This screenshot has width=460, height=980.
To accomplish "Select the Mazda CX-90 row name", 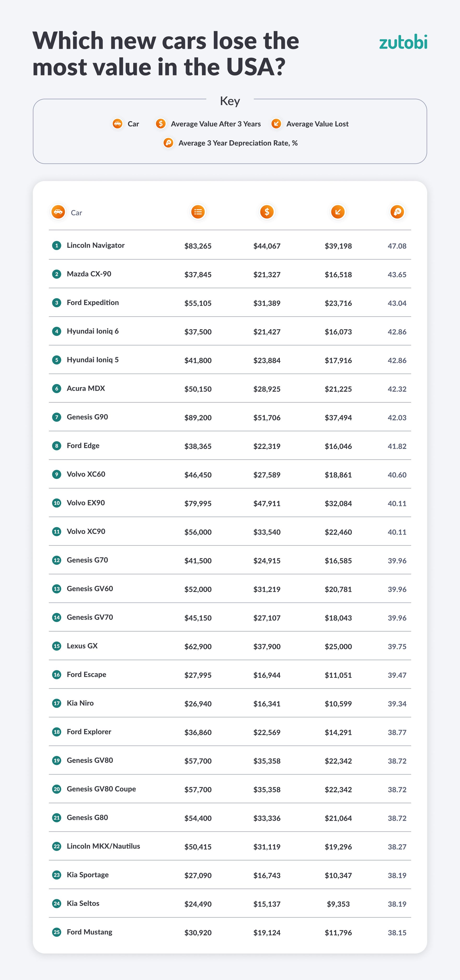I will (89, 274).
